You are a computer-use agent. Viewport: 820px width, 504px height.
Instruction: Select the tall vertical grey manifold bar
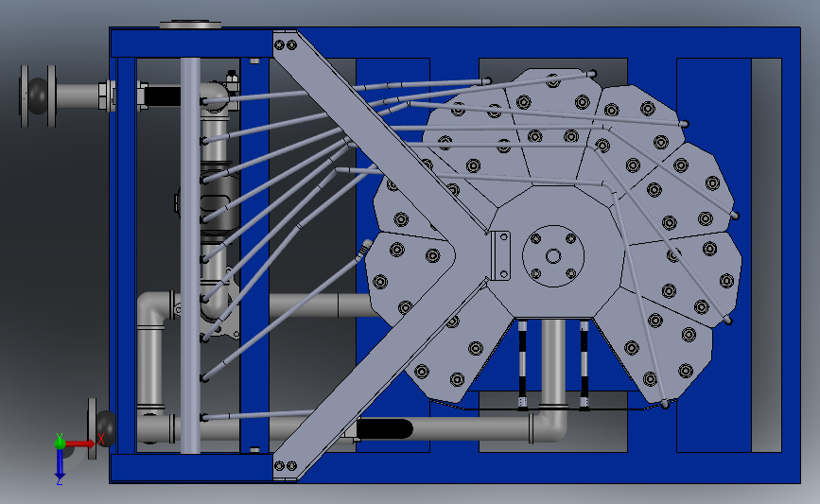coord(190,255)
